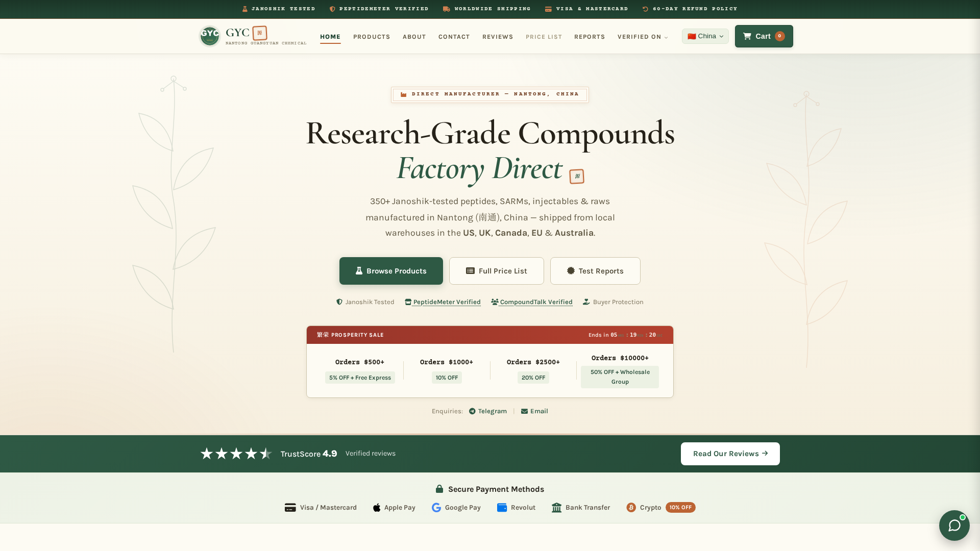Click the China flag icon
This screenshot has width=980, height=551.
tap(692, 36)
